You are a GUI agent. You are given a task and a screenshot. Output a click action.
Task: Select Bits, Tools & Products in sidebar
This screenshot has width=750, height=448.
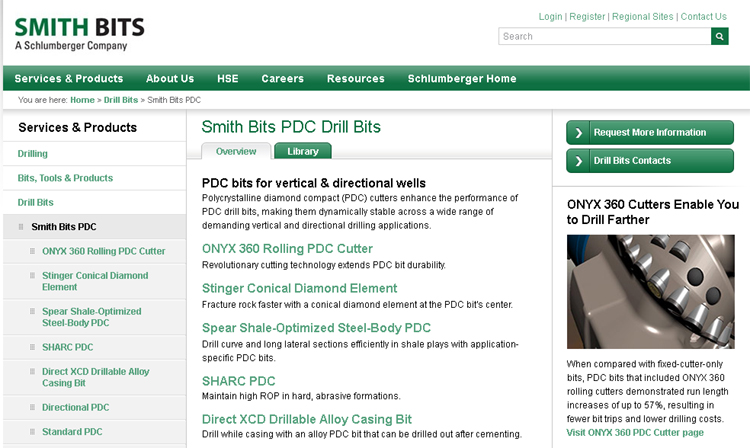pos(65,178)
